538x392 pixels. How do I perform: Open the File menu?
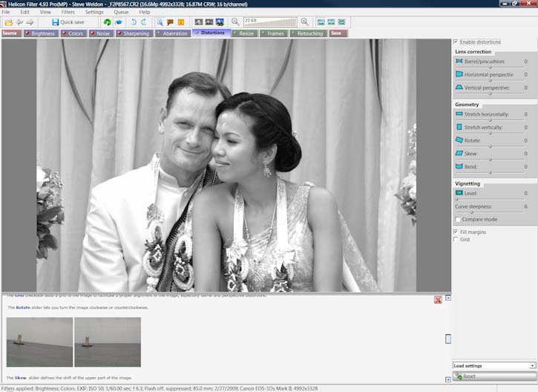click(x=6, y=12)
